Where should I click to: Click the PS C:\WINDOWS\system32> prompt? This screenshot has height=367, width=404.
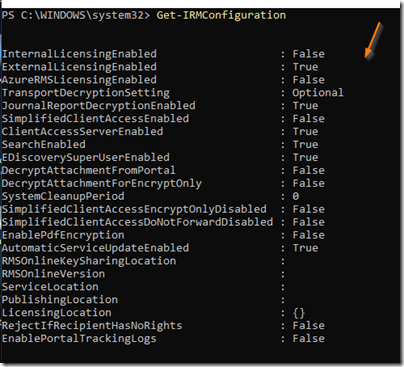(x=76, y=15)
